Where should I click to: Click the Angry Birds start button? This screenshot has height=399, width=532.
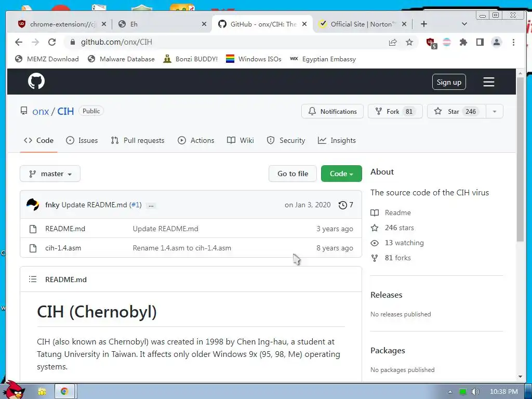[x=15, y=390]
